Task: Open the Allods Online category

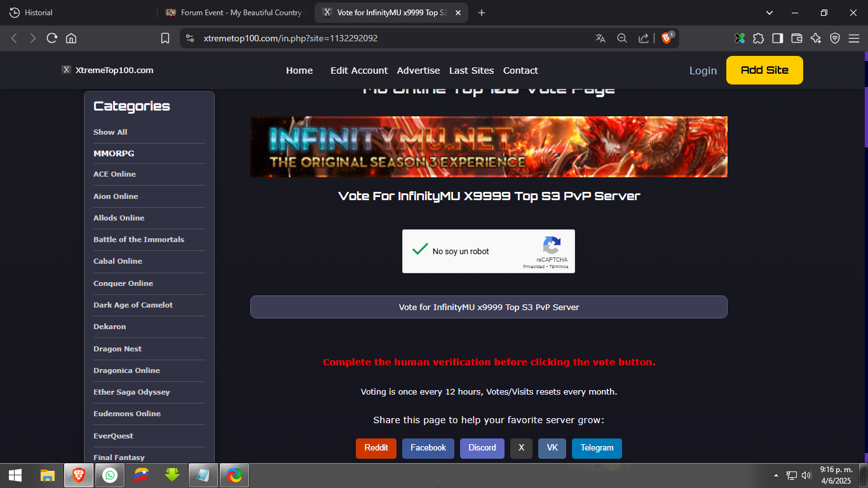Action: click(119, 218)
